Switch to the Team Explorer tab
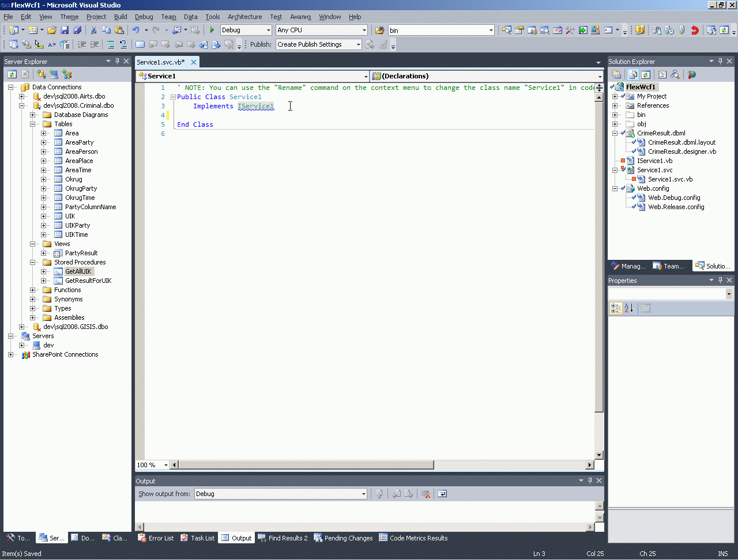Image resolution: width=738 pixels, height=560 pixels. (669, 266)
